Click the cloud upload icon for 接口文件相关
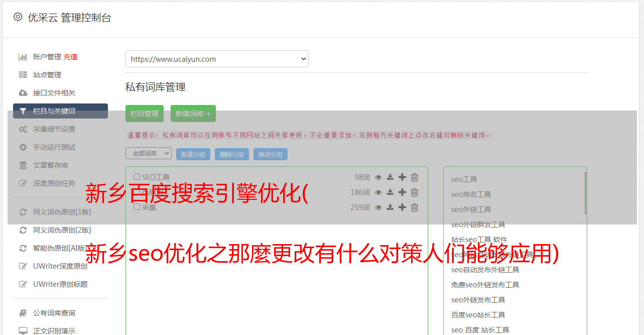This screenshot has height=335, width=644. (x=23, y=93)
